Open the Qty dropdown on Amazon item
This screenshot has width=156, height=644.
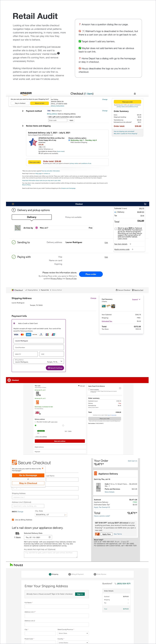[x=42, y=147]
